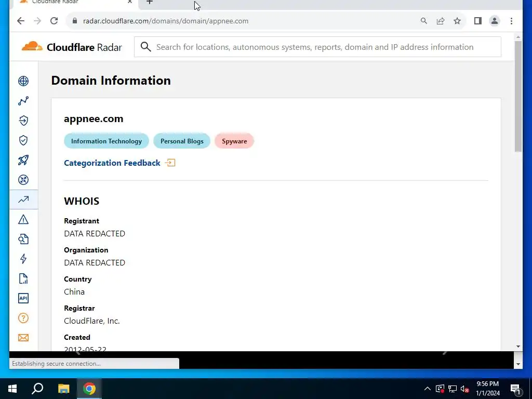Image resolution: width=532 pixels, height=399 pixels.
Task: Open Windows taskbar search
Action: click(x=37, y=389)
